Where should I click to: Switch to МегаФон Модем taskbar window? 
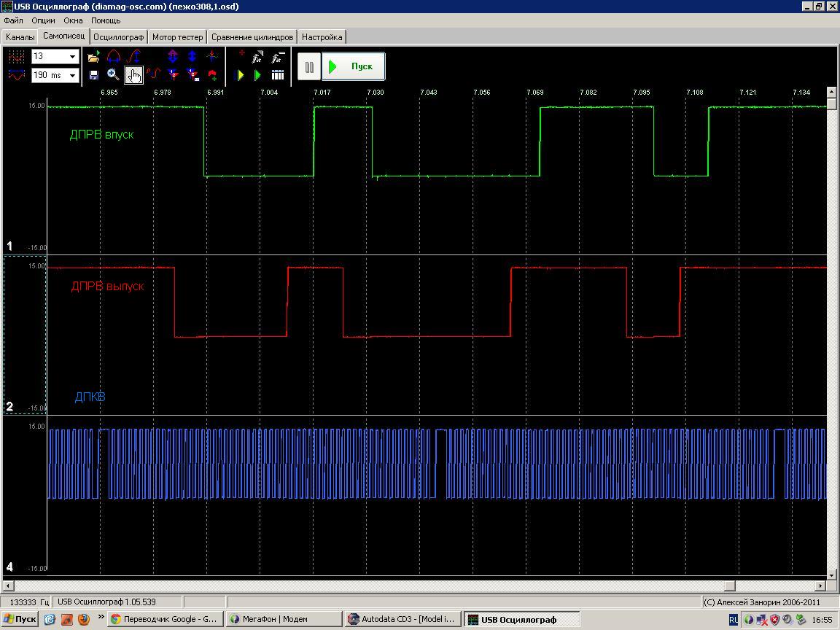(x=282, y=619)
